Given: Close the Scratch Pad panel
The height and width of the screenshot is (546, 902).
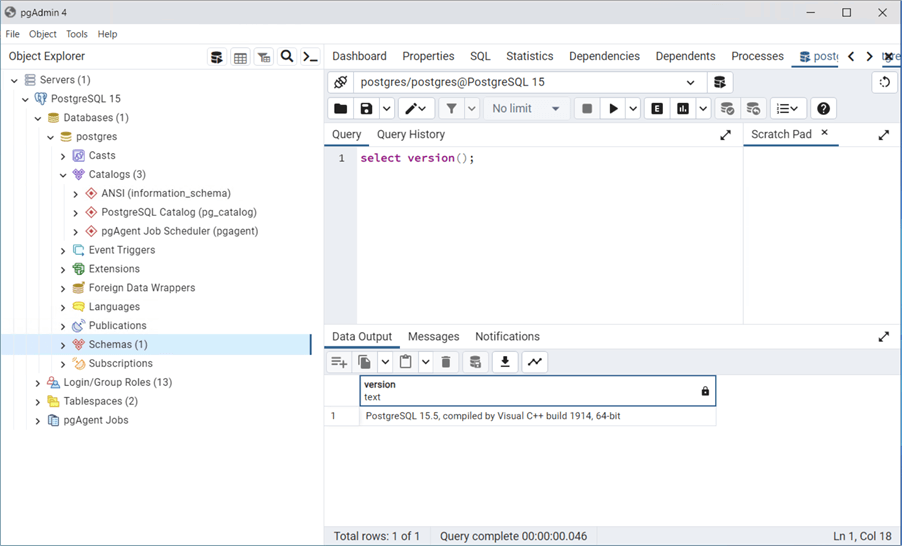Looking at the screenshot, I should pos(825,133).
